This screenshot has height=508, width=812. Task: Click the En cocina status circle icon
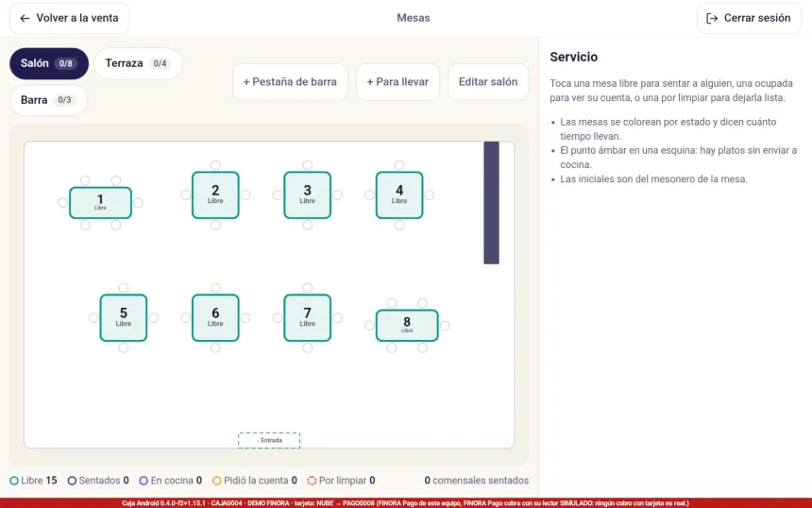pyautogui.click(x=144, y=481)
